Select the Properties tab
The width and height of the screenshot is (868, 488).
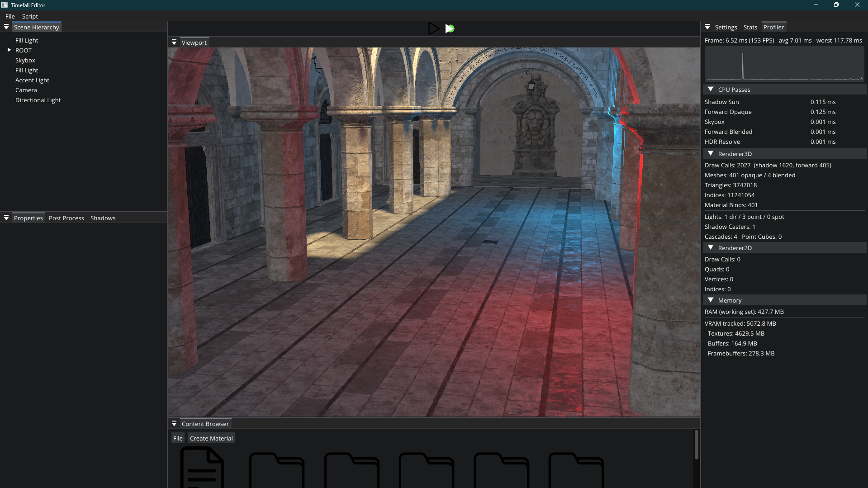coord(28,218)
